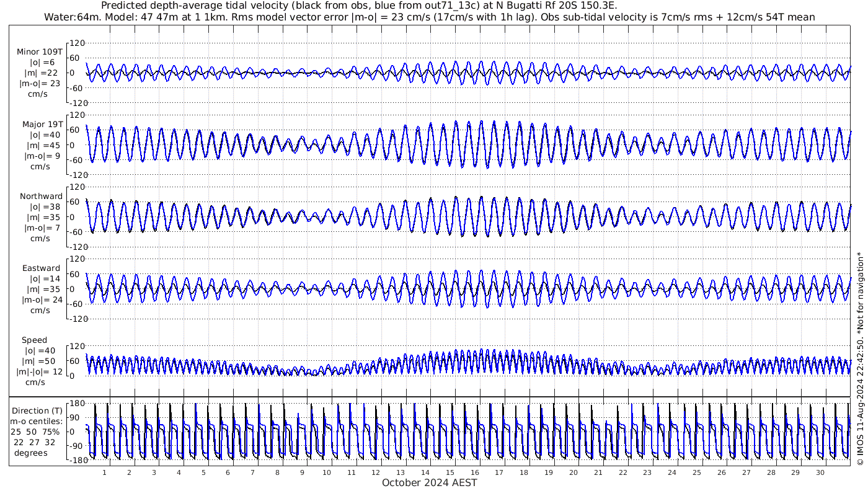Click '|m|-|o|= 12' in the Speed panel
The width and height of the screenshot is (868, 496).
(x=40, y=372)
